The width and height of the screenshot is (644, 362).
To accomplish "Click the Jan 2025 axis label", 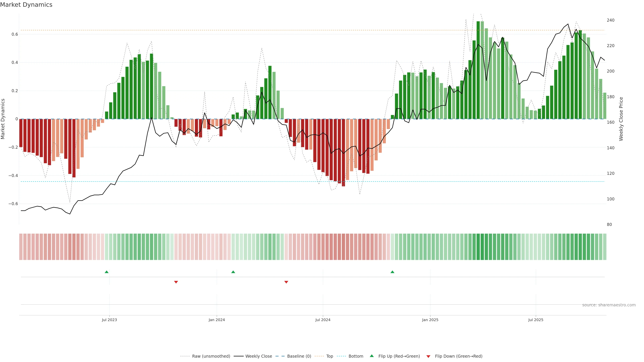I will (x=430, y=320).
